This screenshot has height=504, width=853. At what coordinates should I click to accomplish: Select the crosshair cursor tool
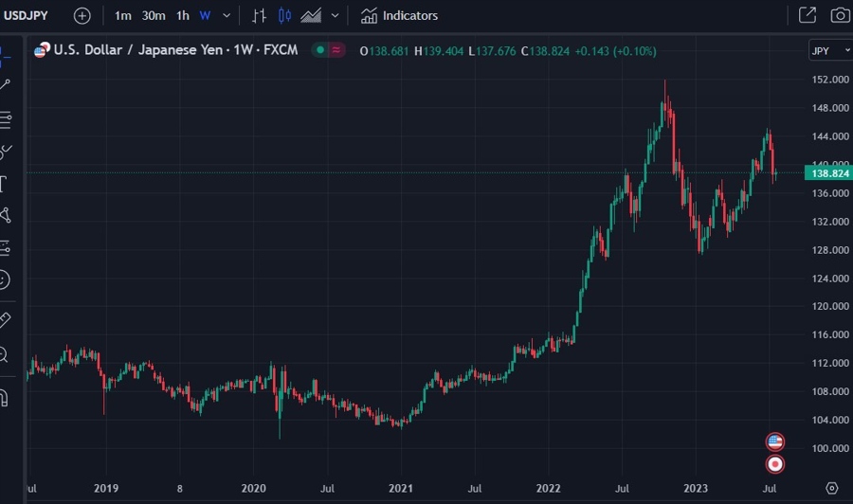[x=5, y=57]
